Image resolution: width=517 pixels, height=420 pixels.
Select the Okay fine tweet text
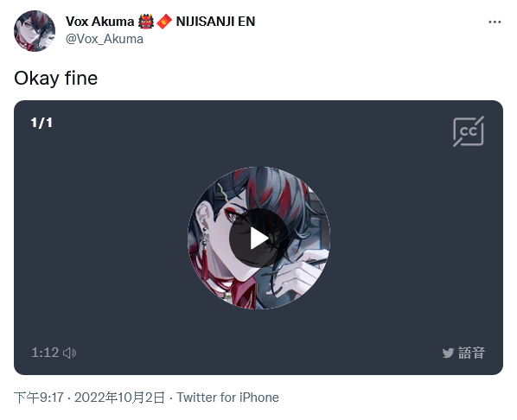(55, 78)
